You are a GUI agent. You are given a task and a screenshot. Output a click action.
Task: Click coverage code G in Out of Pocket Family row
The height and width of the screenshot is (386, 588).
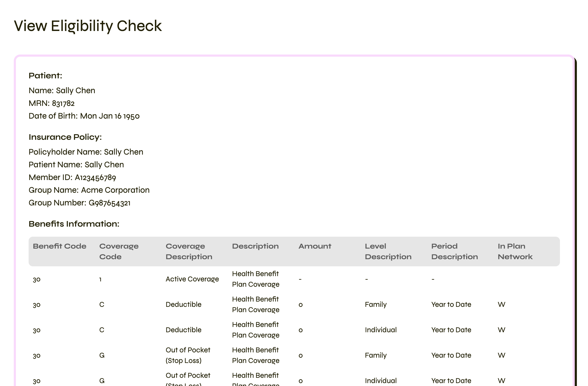click(x=102, y=355)
